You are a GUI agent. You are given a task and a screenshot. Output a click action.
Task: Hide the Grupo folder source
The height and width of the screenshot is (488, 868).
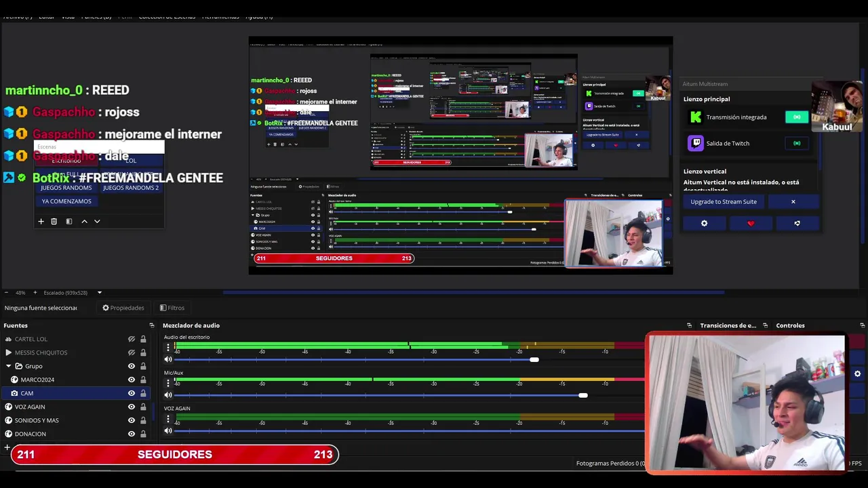(132, 366)
